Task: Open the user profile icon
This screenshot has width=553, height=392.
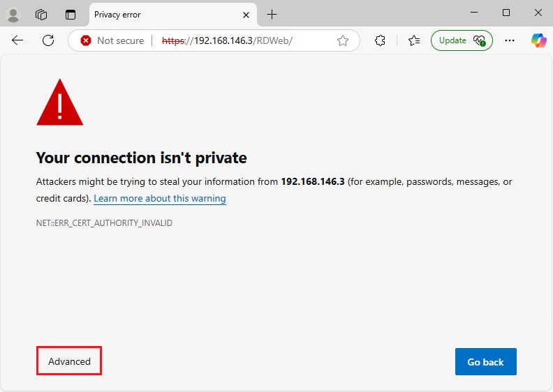Action: 13,14
